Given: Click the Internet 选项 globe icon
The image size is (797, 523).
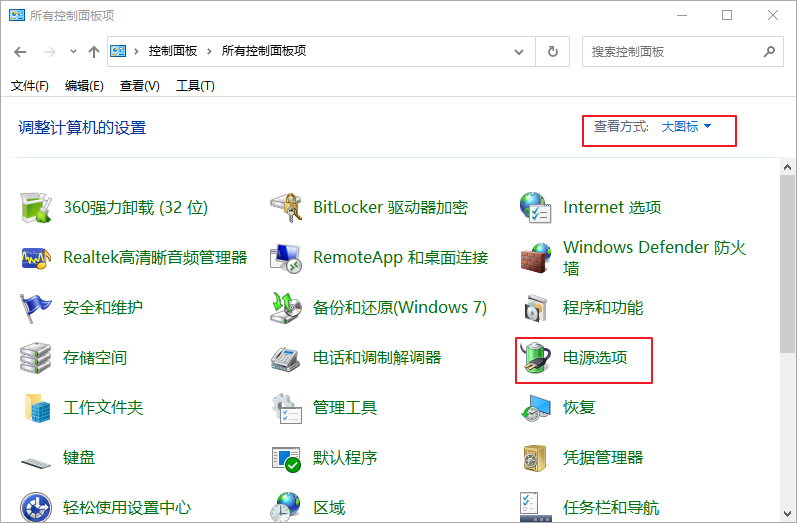Looking at the screenshot, I should (536, 208).
